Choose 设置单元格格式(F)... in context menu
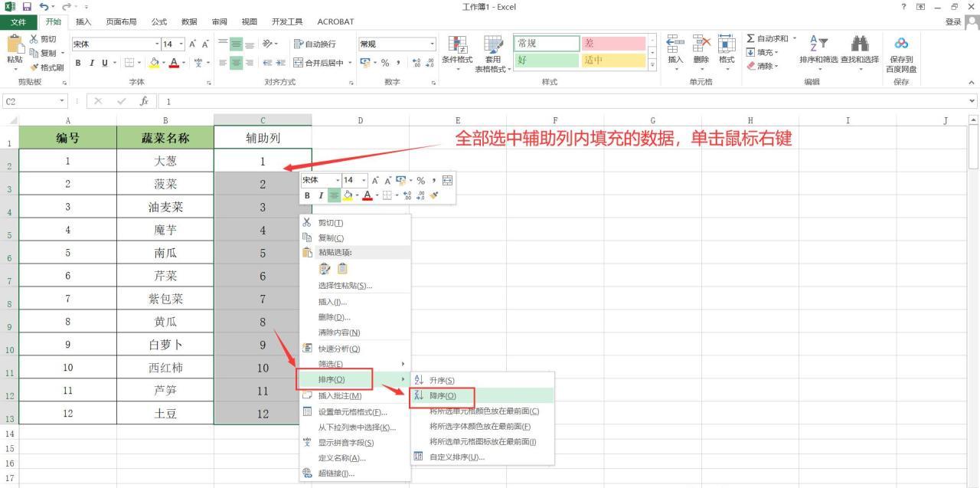The width and height of the screenshot is (980, 488). tap(354, 412)
